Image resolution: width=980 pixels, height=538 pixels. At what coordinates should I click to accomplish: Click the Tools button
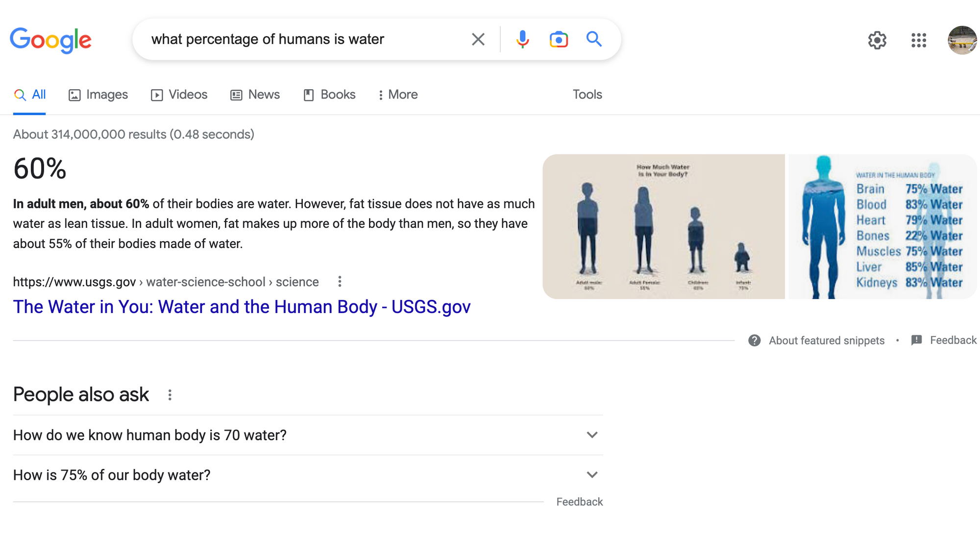(x=587, y=95)
